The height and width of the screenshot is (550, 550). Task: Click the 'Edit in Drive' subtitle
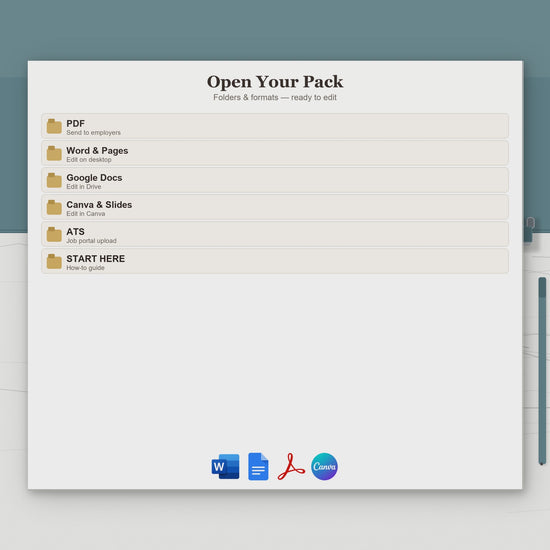click(x=84, y=187)
